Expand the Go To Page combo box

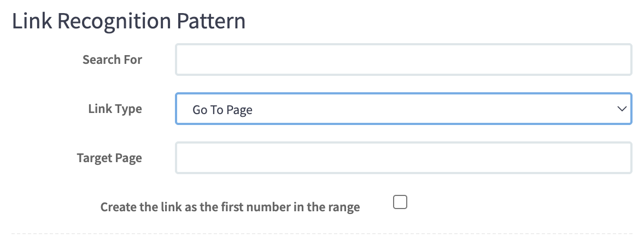(403, 109)
